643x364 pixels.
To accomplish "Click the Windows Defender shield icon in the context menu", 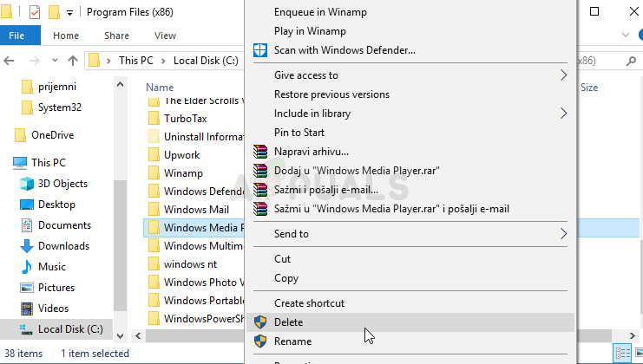I will pos(260,50).
